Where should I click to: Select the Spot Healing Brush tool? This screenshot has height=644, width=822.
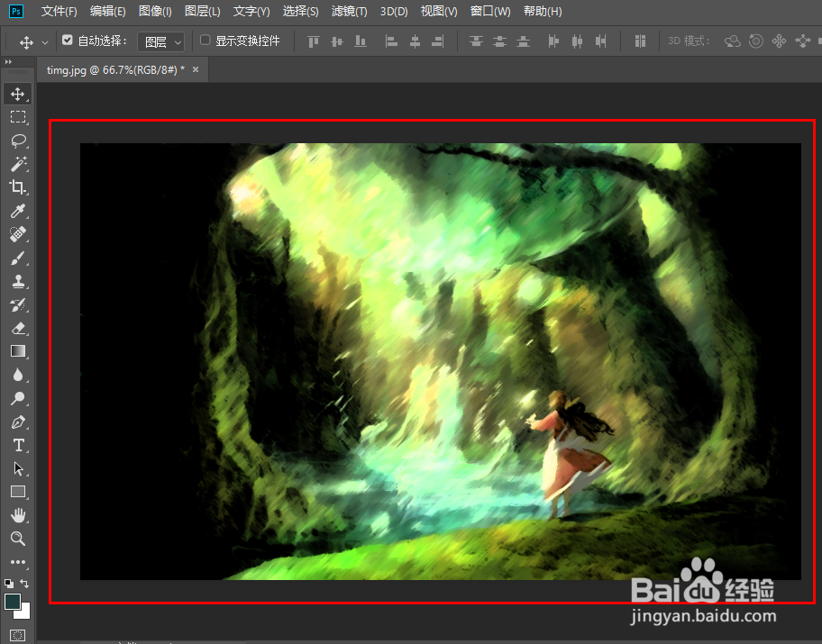tap(18, 233)
